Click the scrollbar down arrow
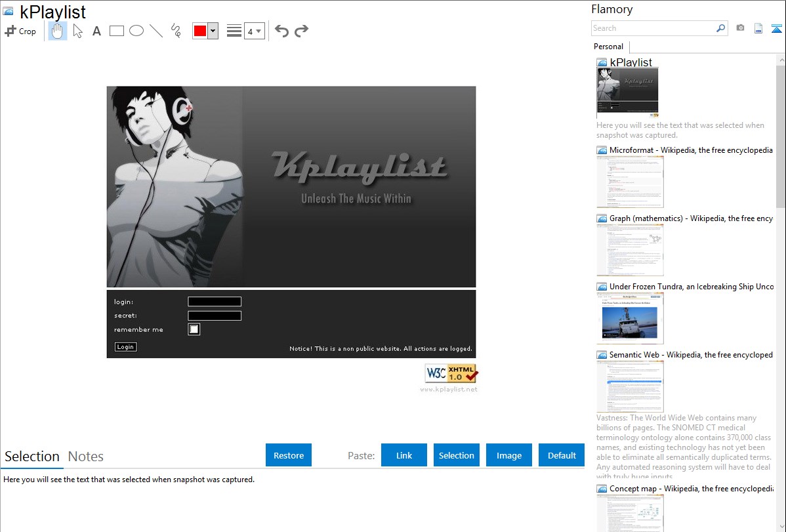Viewport: 786px width, 532px height. [781, 527]
